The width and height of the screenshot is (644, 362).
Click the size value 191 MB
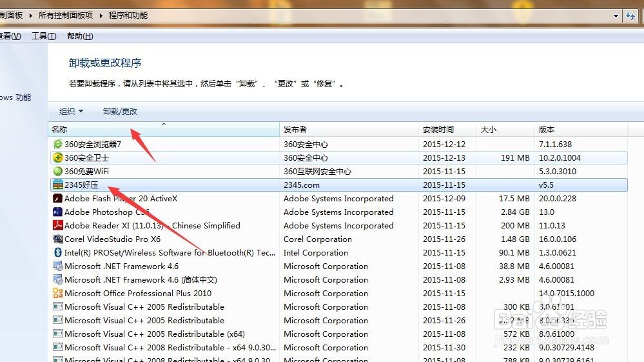[x=515, y=158]
